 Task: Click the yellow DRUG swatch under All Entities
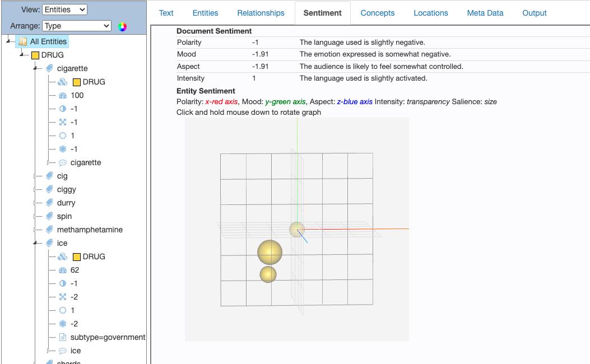(x=35, y=55)
